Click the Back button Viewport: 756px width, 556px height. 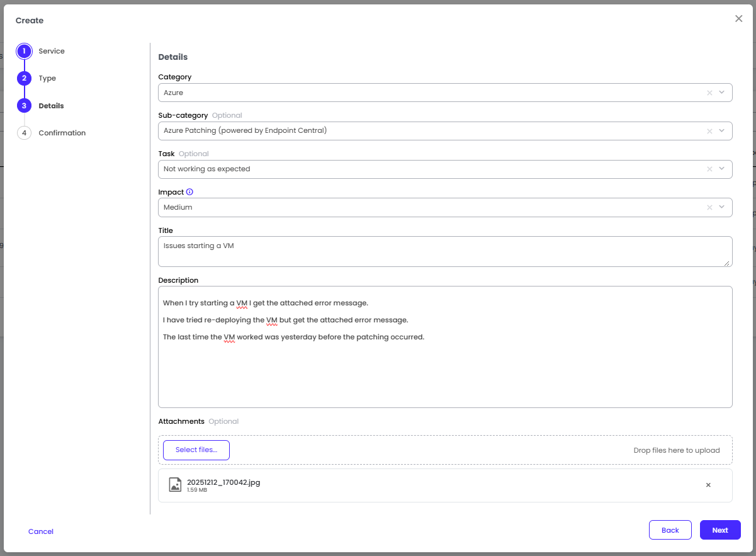(x=670, y=530)
